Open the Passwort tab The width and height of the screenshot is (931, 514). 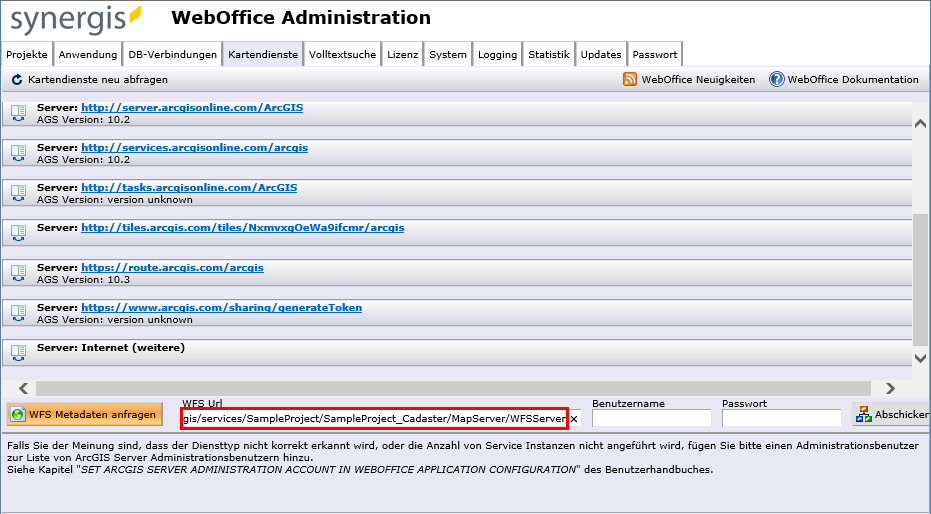(655, 54)
